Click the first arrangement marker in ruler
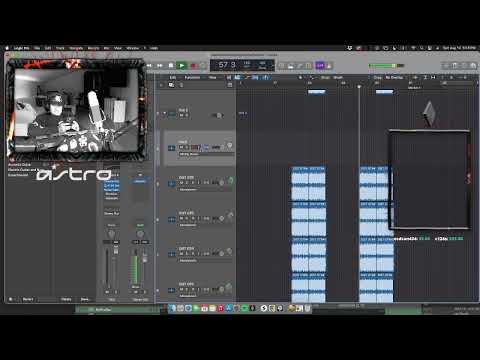The height and width of the screenshot is (360, 480). pos(317,91)
